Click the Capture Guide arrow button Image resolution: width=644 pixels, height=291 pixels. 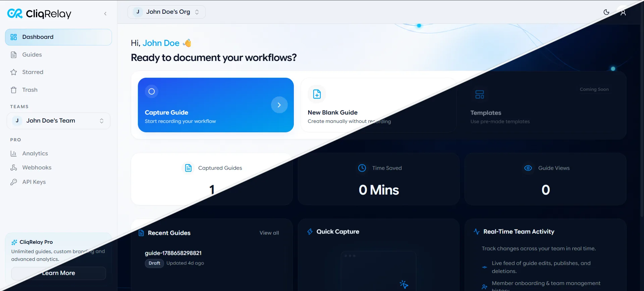click(279, 105)
